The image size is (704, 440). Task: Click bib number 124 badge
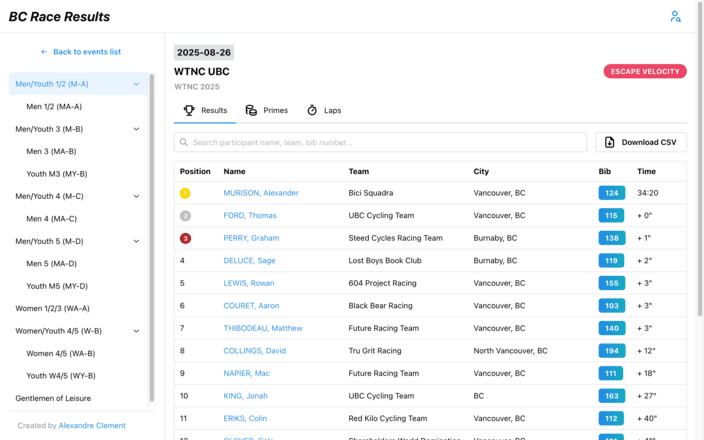pos(611,193)
